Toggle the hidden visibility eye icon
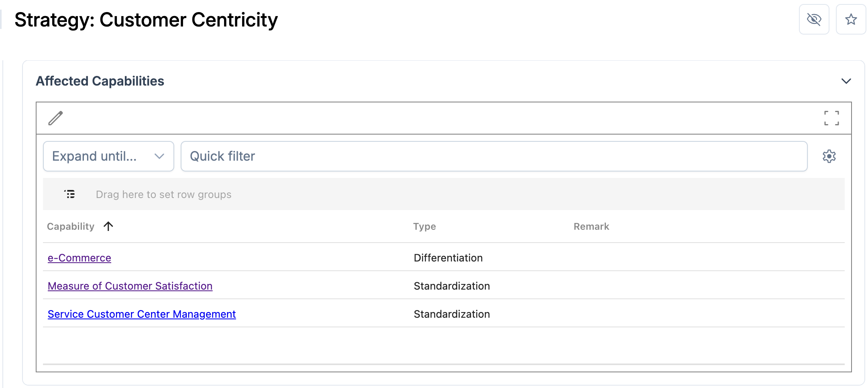The image size is (868, 388). tap(814, 19)
